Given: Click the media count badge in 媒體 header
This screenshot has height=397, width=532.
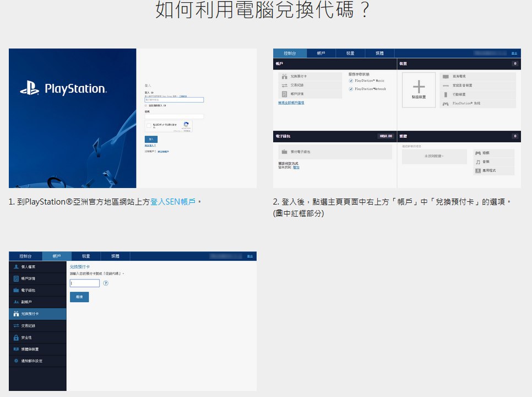Looking at the screenshot, I should coord(515,136).
